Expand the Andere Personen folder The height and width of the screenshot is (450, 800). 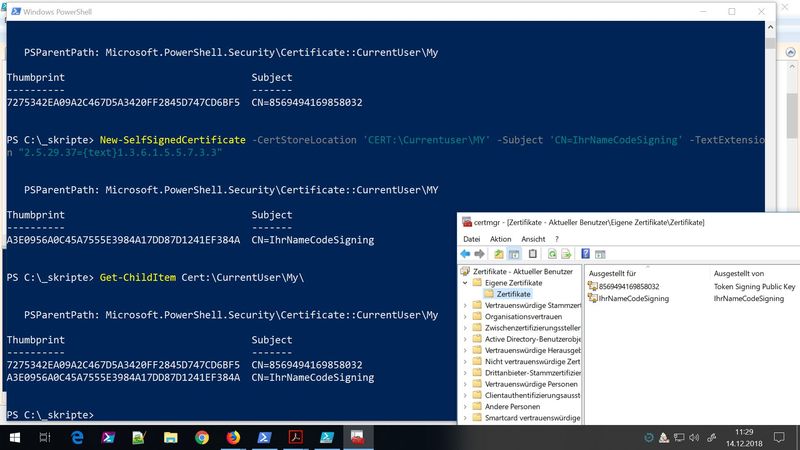(464, 406)
